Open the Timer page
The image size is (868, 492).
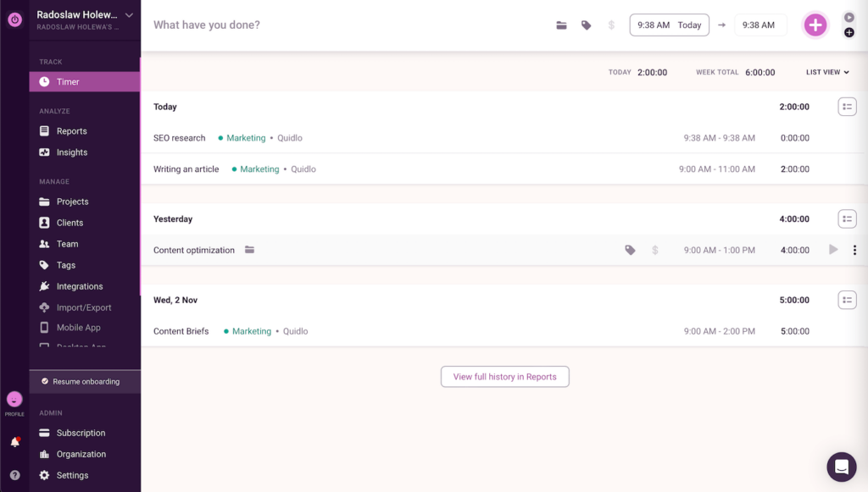pos(85,82)
